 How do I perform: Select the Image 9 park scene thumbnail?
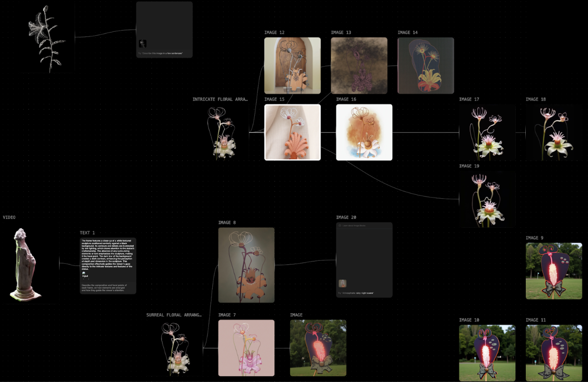553,271
